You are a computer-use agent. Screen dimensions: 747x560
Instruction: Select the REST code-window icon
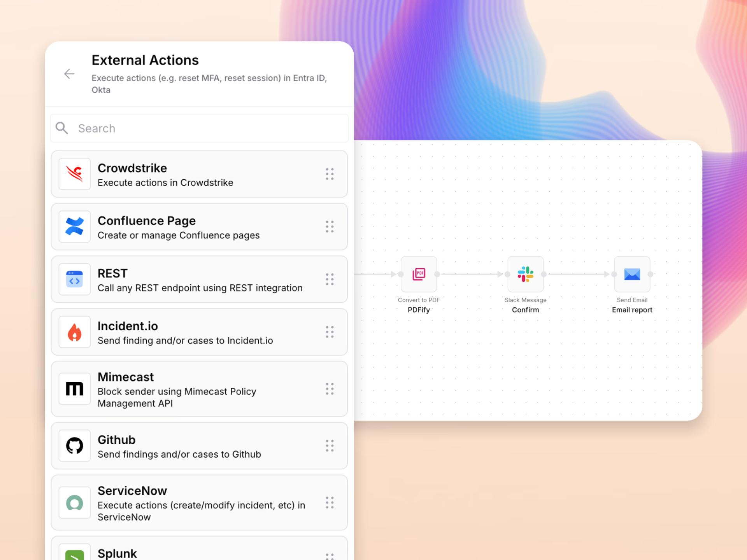point(75,279)
